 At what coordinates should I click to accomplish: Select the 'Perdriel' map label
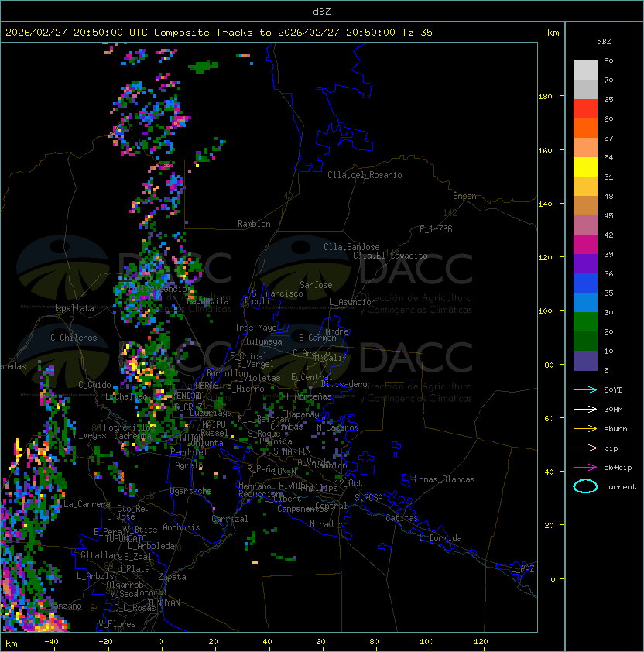[x=189, y=452]
